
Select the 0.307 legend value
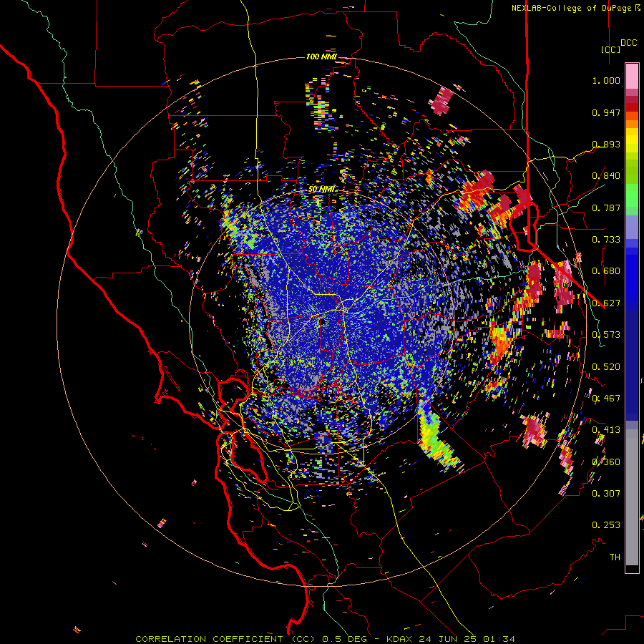click(x=606, y=494)
